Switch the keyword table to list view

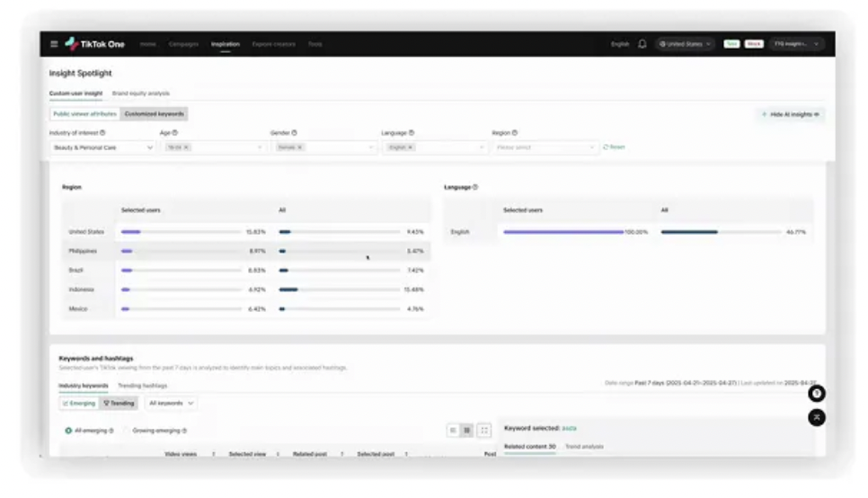click(x=453, y=431)
